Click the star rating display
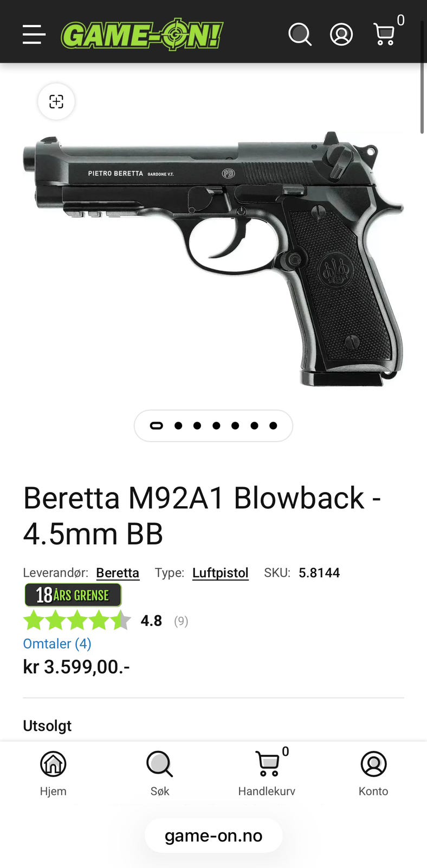Screen dimensions: 427x868 point(77,620)
